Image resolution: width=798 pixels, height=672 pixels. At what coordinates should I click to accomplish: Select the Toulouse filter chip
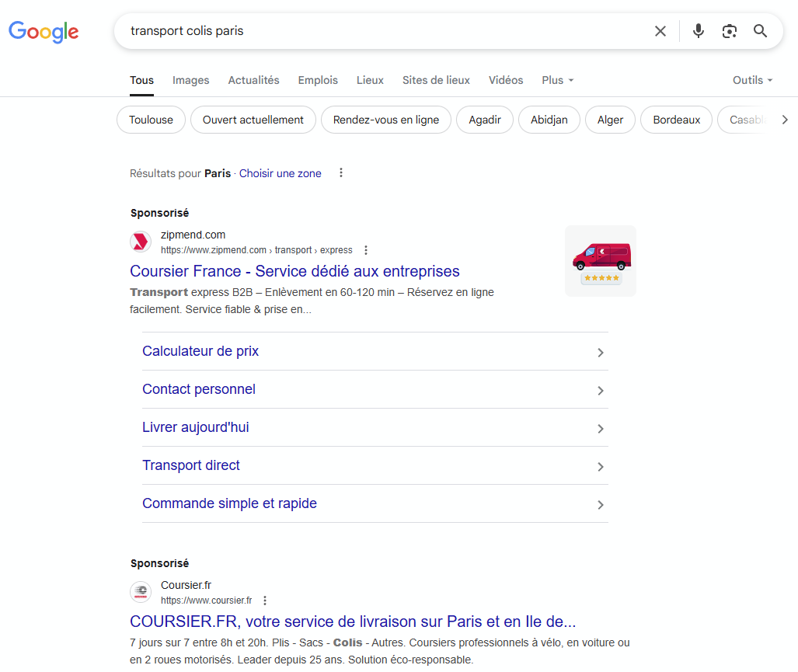tap(151, 120)
